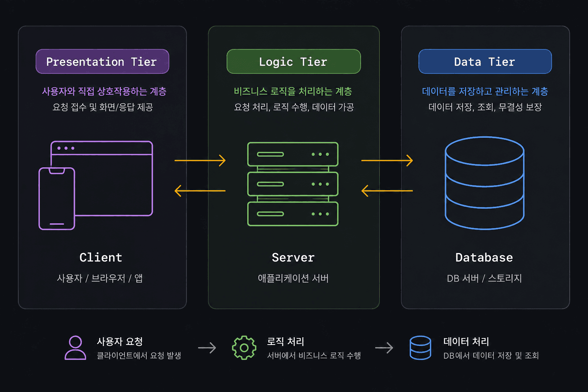Viewport: 588px width, 392px height.
Task: Click the purple user person icon
Action: tap(75, 348)
